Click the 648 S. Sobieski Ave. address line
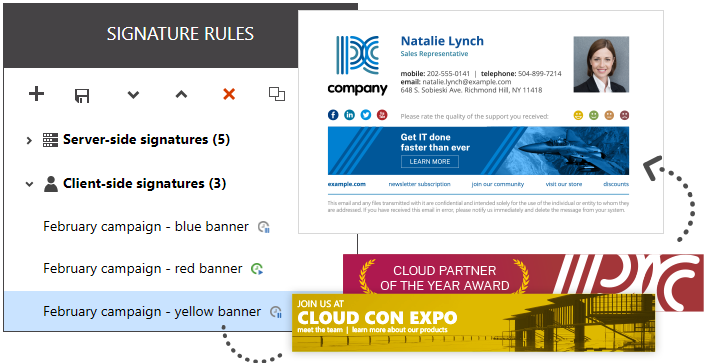Screen dimensions: 710x363 (x=471, y=90)
